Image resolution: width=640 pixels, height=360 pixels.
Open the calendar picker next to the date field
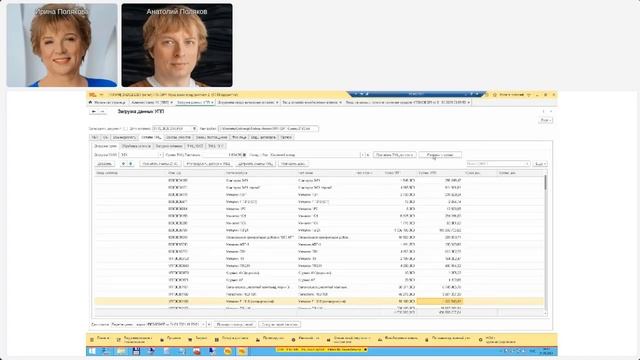click(x=194, y=129)
